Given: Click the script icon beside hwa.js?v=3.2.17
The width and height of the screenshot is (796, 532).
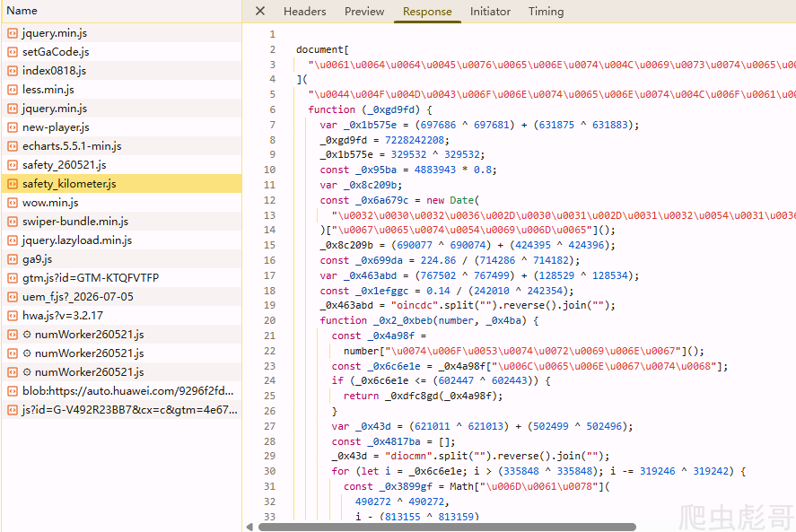Looking at the screenshot, I should 13,316.
